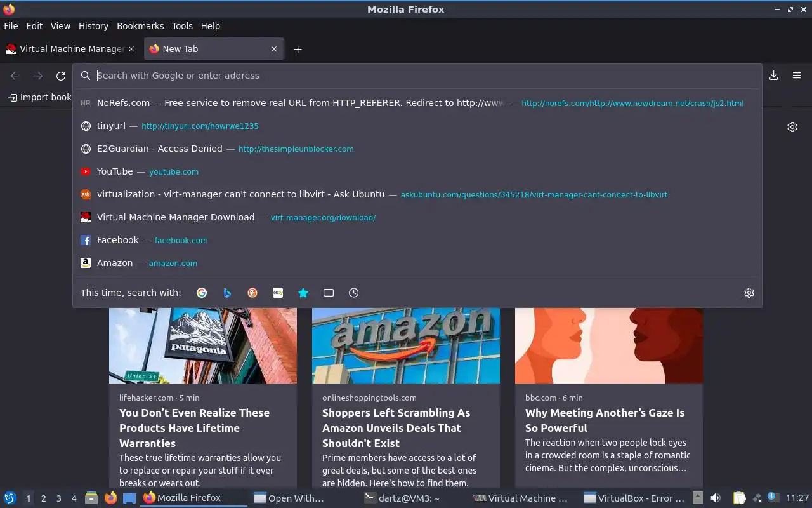This screenshot has height=508, width=812.
Task: Open 'You Don't Even Realize These Products' headline
Action: 194,428
